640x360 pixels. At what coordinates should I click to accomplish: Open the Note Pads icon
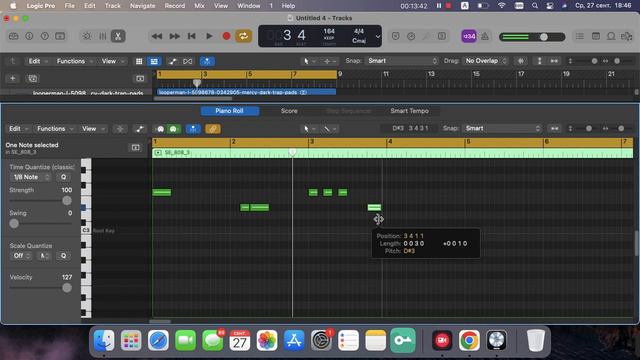(596, 36)
